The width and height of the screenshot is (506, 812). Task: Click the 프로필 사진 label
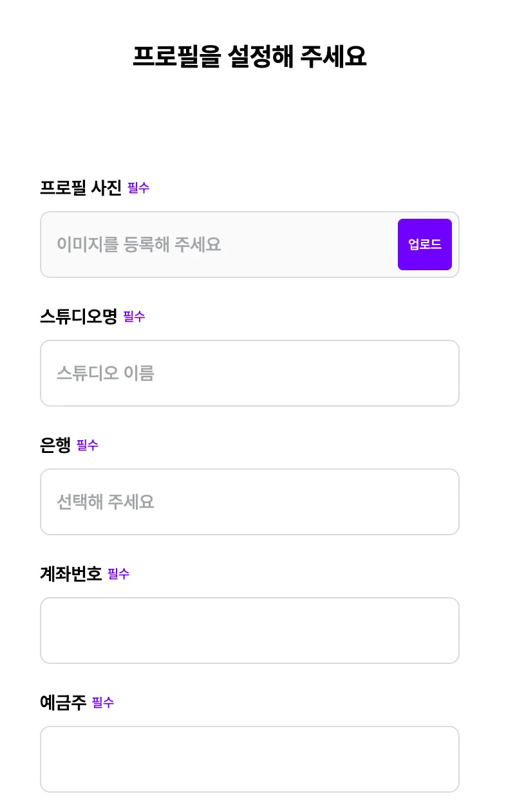(80, 188)
